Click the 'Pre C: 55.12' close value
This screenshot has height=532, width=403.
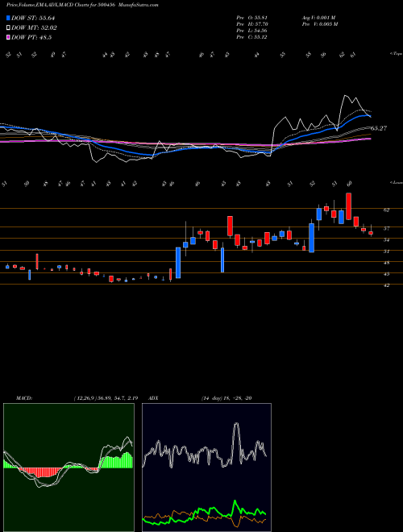tap(251, 37)
